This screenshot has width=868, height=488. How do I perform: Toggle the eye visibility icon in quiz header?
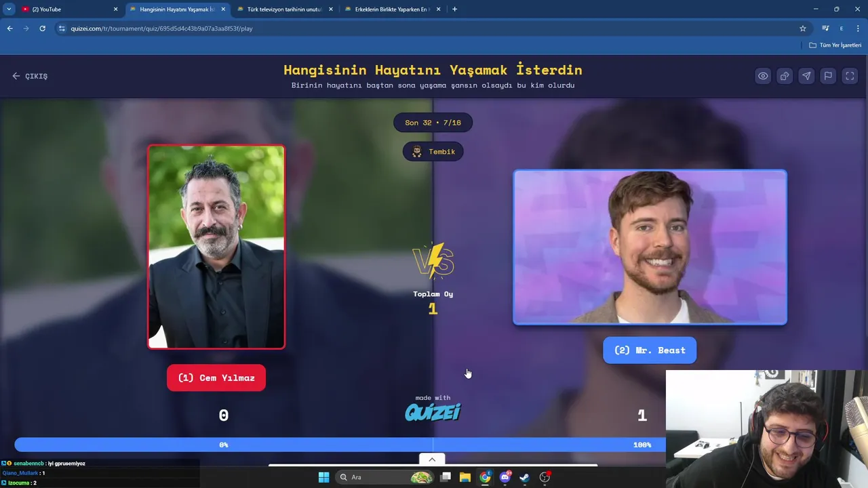coord(763,76)
